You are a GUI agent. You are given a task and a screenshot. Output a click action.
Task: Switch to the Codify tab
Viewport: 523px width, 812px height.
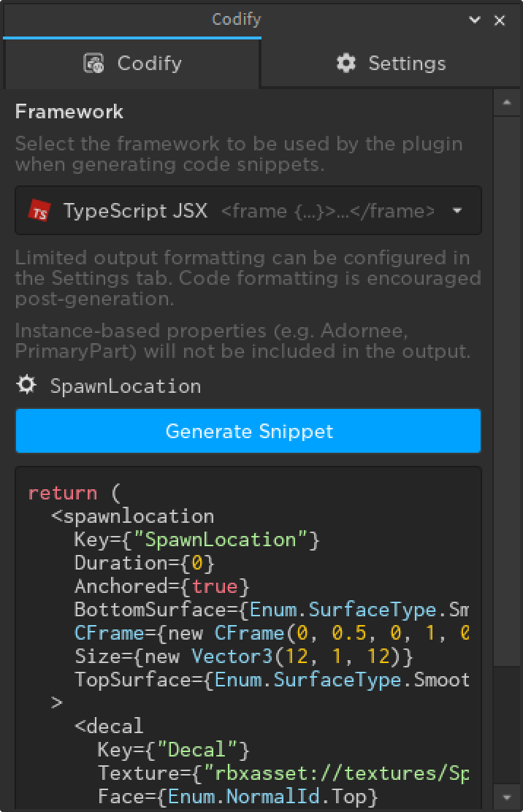click(132, 64)
